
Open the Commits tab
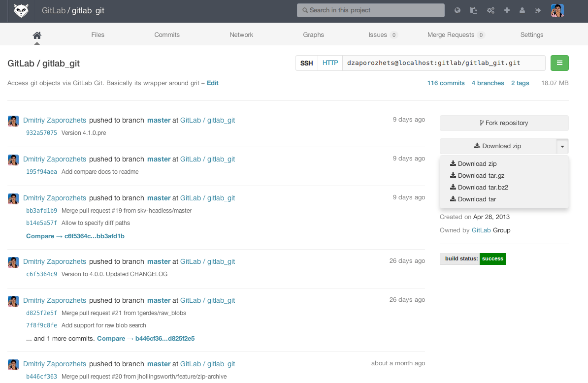tap(167, 35)
